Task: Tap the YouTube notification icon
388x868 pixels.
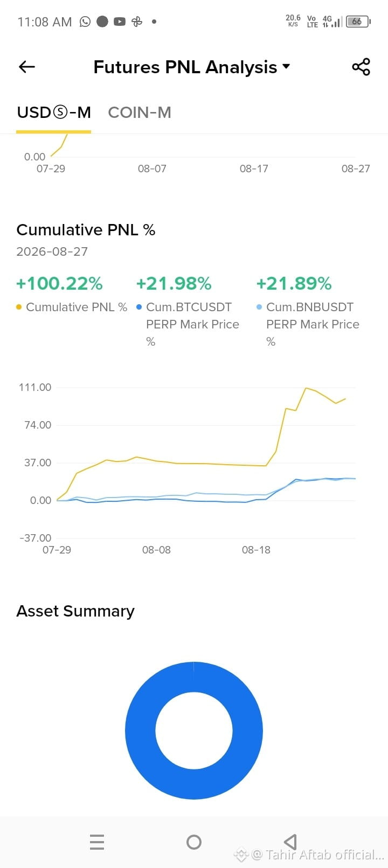Action: (x=120, y=22)
